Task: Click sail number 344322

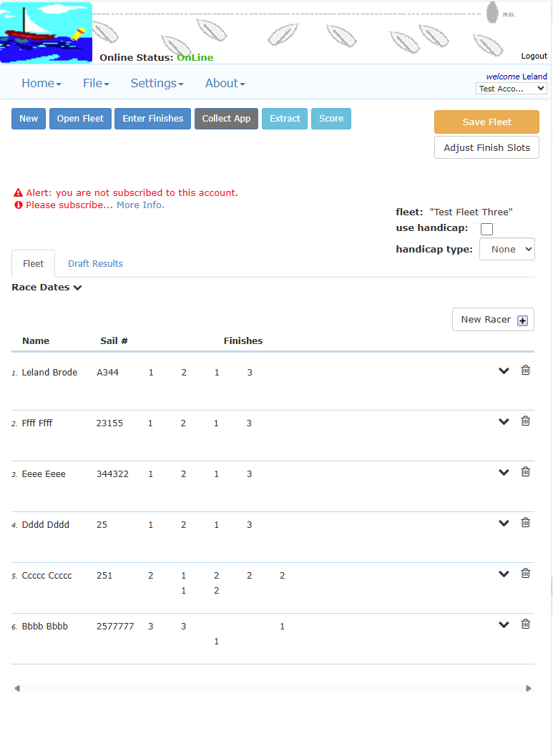Action: [113, 474]
